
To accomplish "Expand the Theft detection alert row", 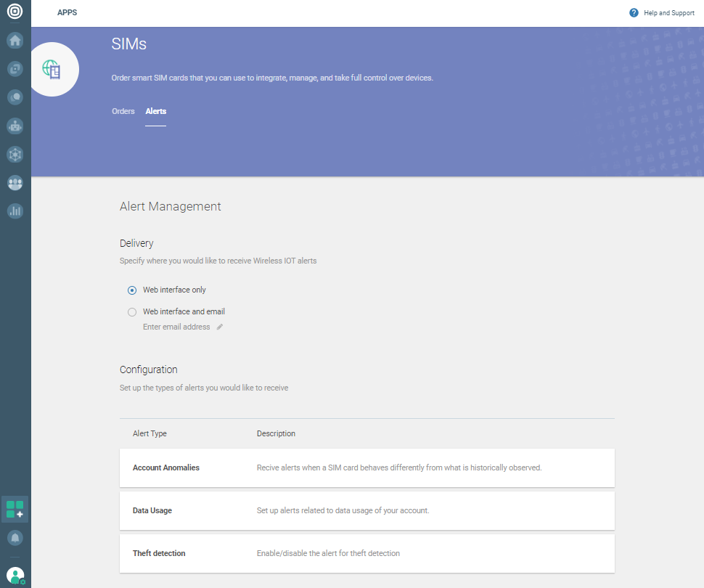I will point(367,554).
